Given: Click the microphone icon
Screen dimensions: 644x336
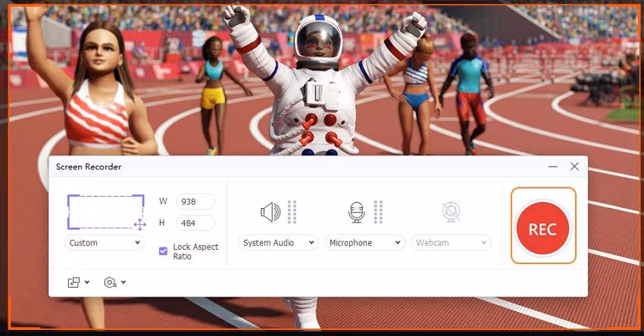Looking at the screenshot, I should coord(356,212).
